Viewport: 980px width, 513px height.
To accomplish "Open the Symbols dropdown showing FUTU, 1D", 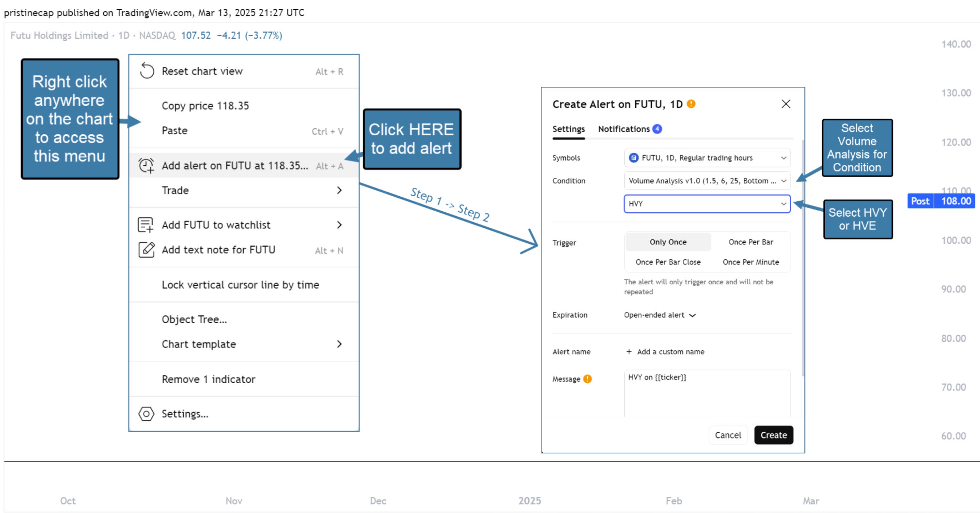I will coord(707,158).
